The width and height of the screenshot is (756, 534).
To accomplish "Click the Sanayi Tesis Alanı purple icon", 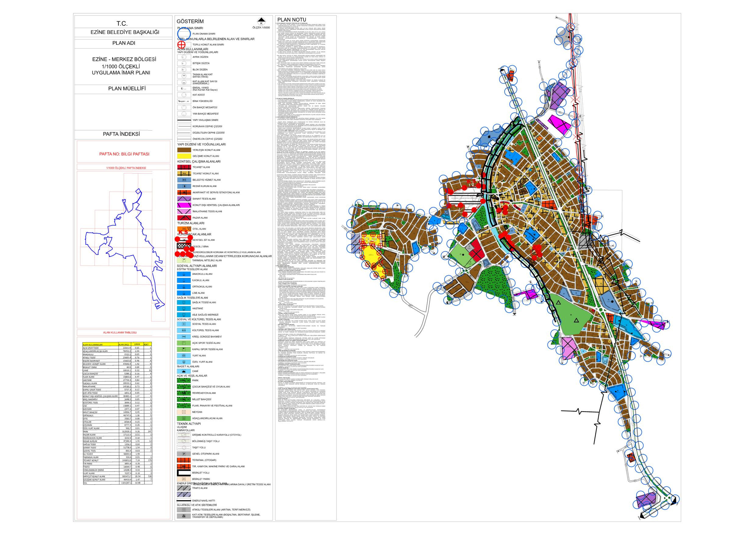I will point(184,199).
